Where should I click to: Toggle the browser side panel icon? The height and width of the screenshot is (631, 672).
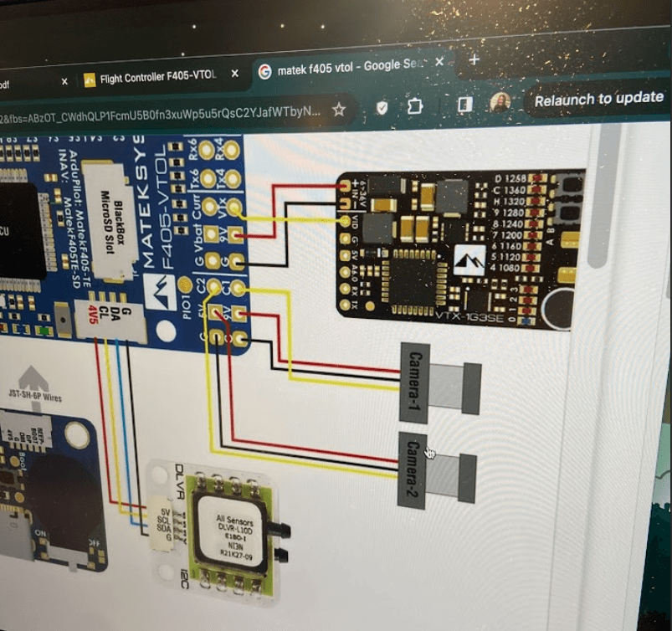(x=465, y=104)
